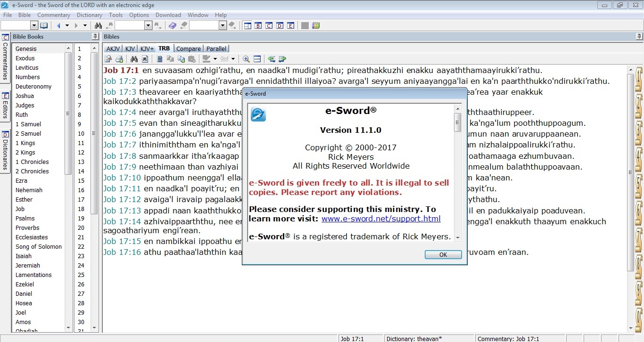Image resolution: width=644 pixels, height=342 pixels.
Task: Expand the search terms combo box
Action: tap(148, 25)
